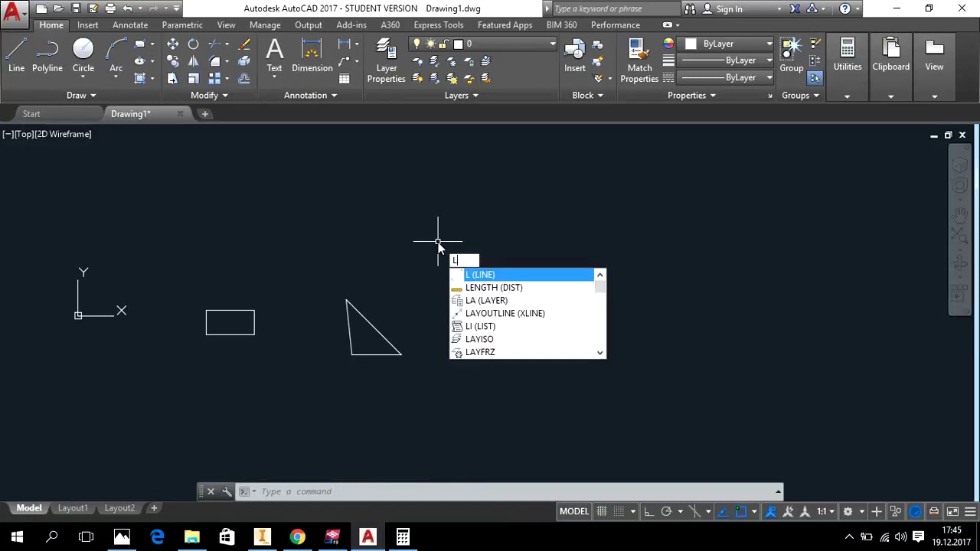Click the Move tool in Modify panel
The image size is (980, 551).
pos(173,44)
